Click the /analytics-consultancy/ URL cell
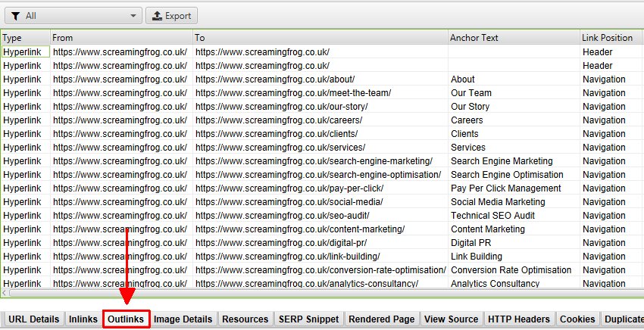Screen dimensions: 644x330 click(x=320, y=283)
